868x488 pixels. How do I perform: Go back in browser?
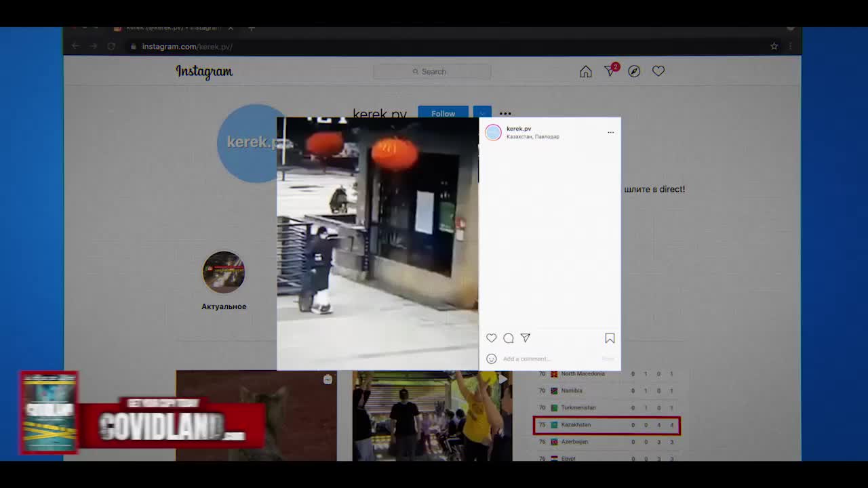coord(76,46)
